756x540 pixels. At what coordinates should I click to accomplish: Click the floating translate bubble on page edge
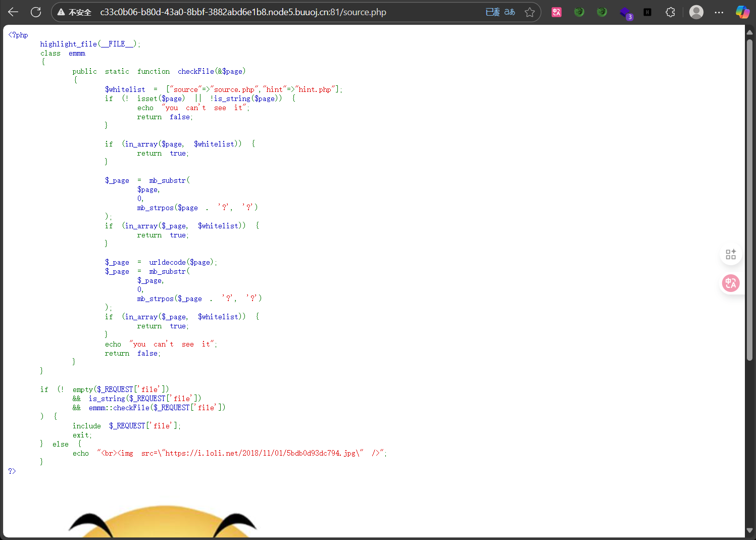pyautogui.click(x=731, y=283)
